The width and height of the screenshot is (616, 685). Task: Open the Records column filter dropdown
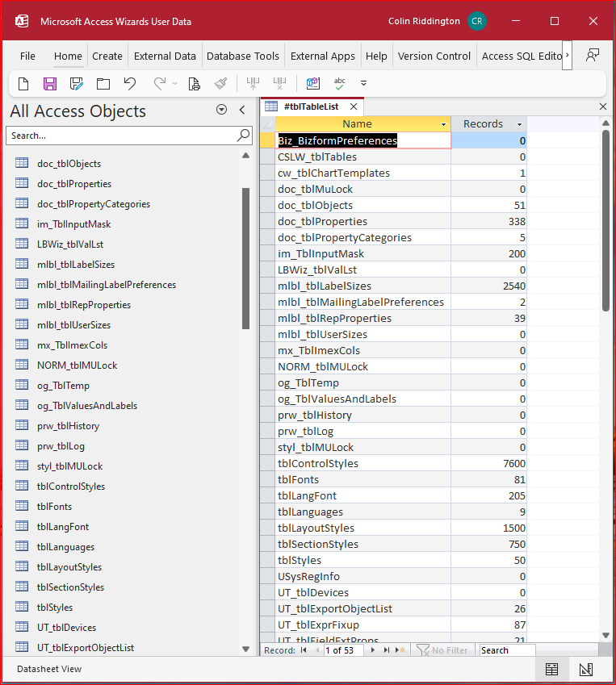pos(519,124)
